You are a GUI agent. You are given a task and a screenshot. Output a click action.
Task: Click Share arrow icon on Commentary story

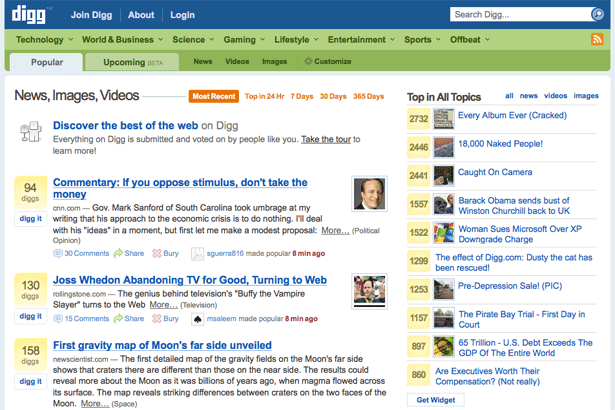[x=118, y=253]
